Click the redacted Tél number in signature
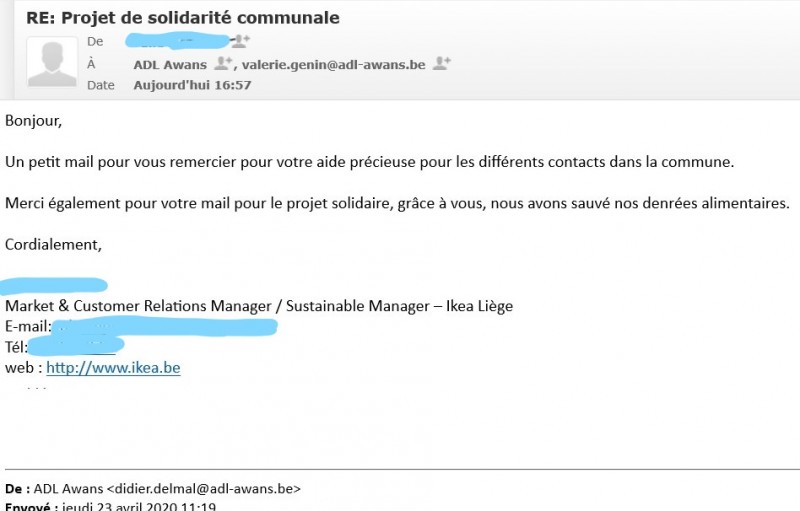Image resolution: width=800 pixels, height=511 pixels. [76, 347]
